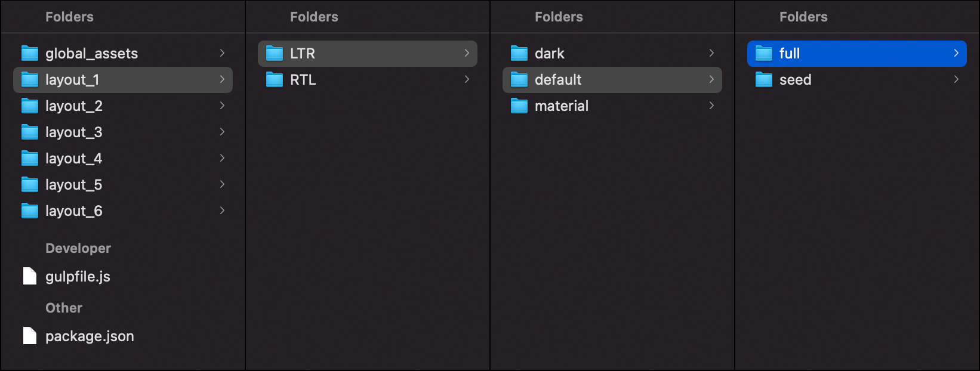Select the highlighted full folder
980x371 pixels.
coord(857,54)
